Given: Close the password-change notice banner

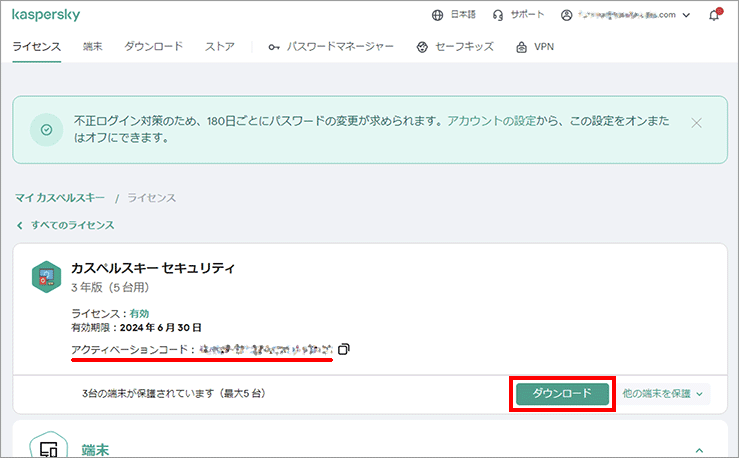Looking at the screenshot, I should click(697, 123).
